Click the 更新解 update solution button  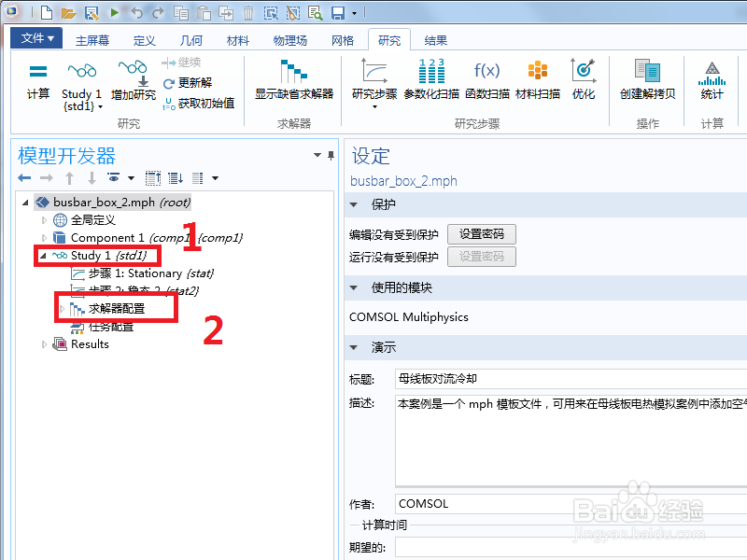pyautogui.click(x=188, y=83)
